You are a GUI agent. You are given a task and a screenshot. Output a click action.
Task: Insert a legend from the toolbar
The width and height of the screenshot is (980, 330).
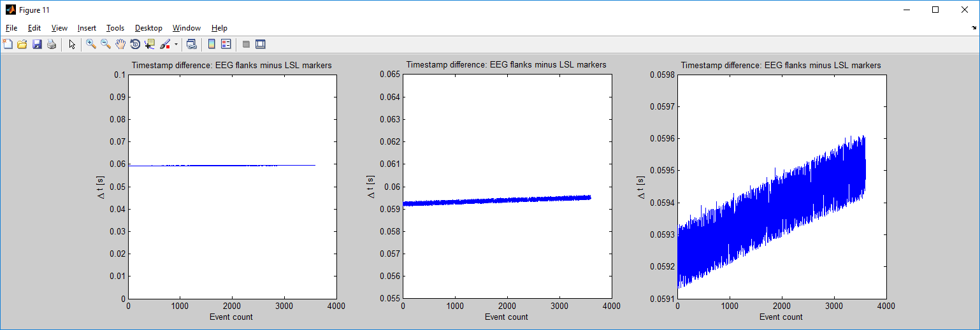point(226,44)
